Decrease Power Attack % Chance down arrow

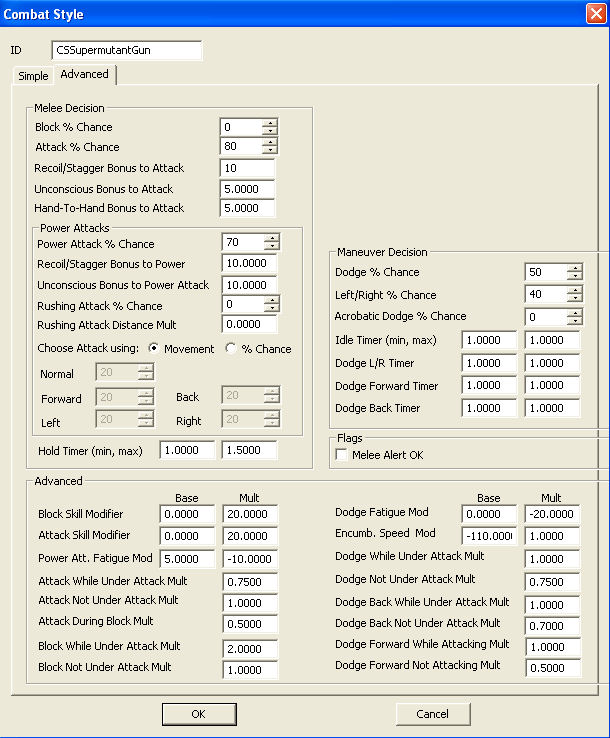point(272,246)
